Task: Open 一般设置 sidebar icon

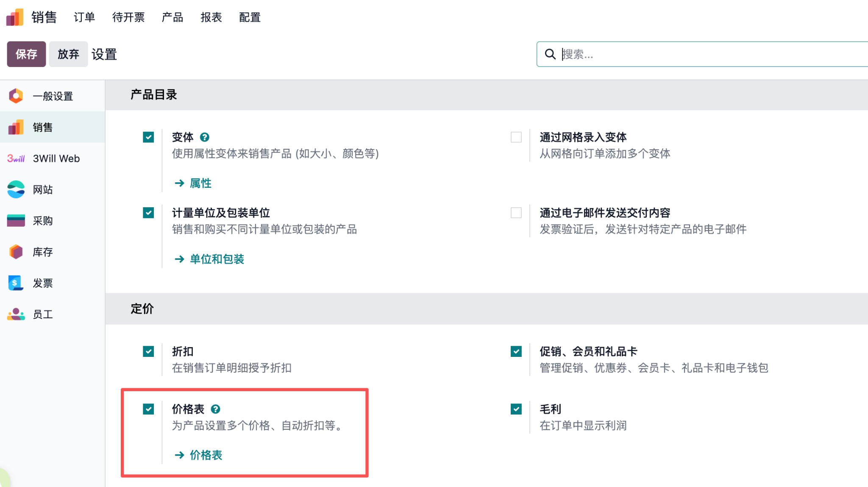Action: click(16, 96)
